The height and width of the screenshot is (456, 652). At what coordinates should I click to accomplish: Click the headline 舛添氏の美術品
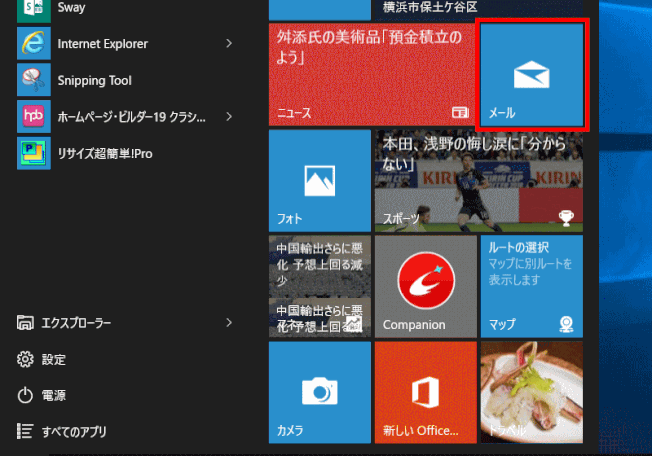pyautogui.click(x=370, y=47)
